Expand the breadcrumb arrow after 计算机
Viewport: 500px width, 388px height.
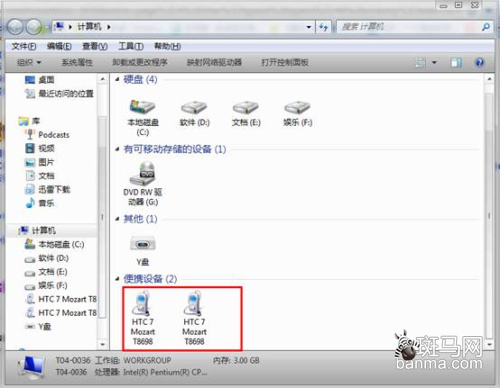coord(109,27)
